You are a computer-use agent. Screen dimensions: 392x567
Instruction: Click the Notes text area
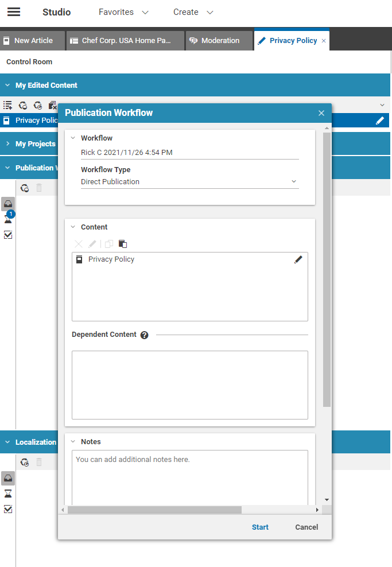point(190,477)
